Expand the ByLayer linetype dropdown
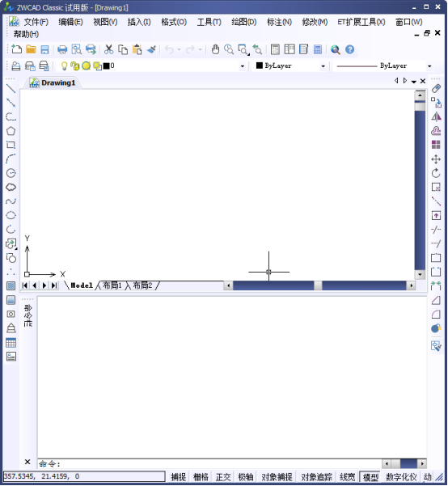The height and width of the screenshot is (486, 448). coord(429,66)
